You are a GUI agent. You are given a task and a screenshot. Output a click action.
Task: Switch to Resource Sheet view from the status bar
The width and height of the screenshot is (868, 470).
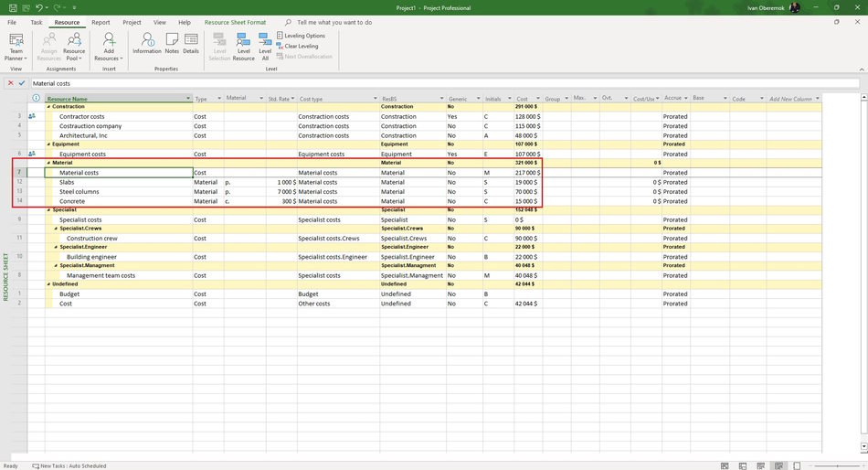778,465
